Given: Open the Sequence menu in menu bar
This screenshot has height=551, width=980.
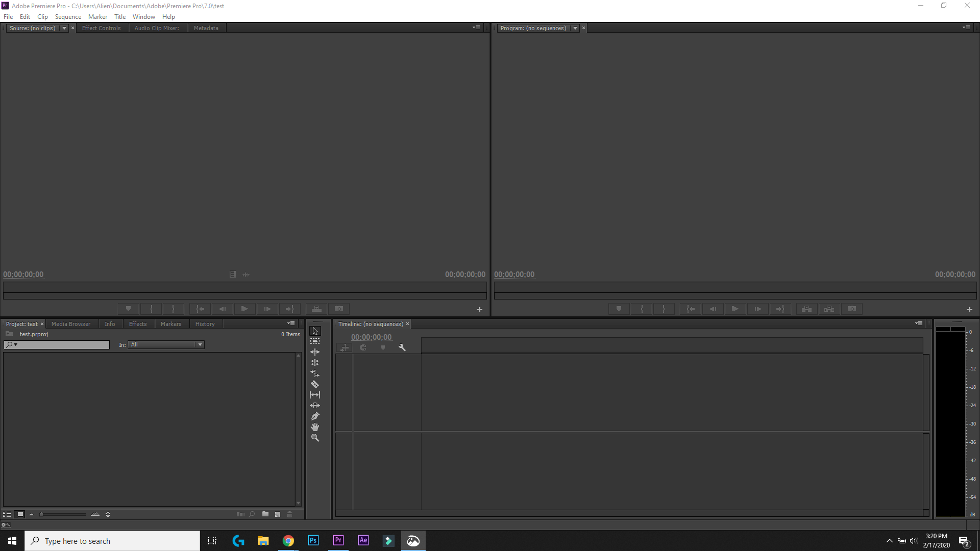Looking at the screenshot, I should click(67, 17).
